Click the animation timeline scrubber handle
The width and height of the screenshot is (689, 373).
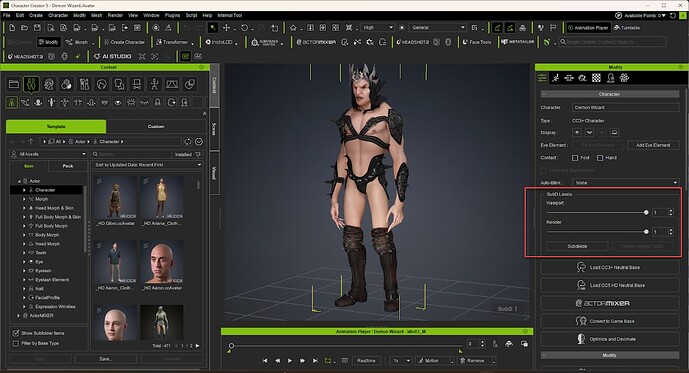point(231,346)
